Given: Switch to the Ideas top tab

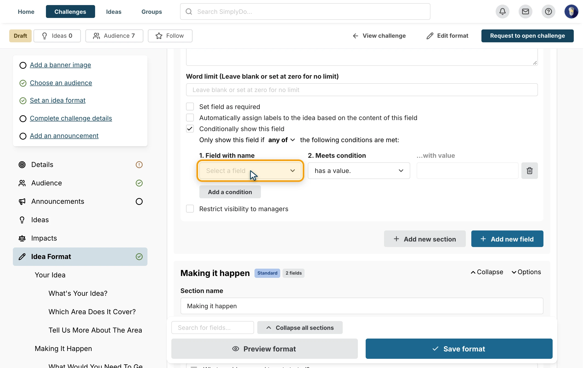Looking at the screenshot, I should pyautogui.click(x=113, y=11).
